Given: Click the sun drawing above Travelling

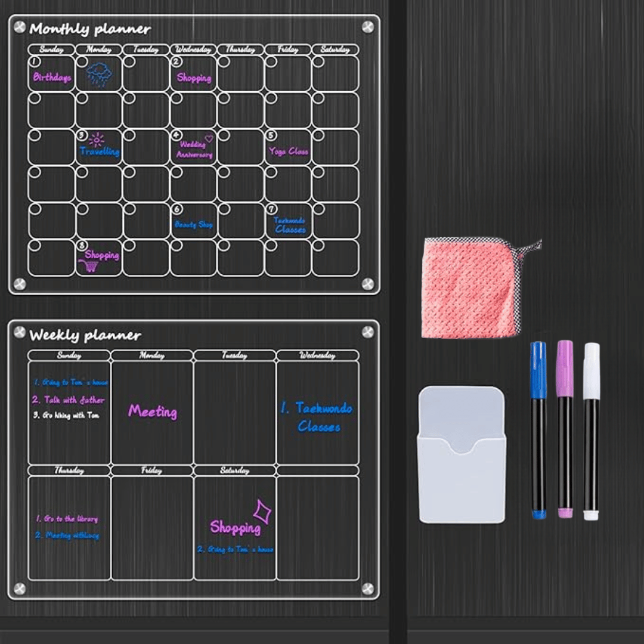Looking at the screenshot, I should tap(97, 140).
